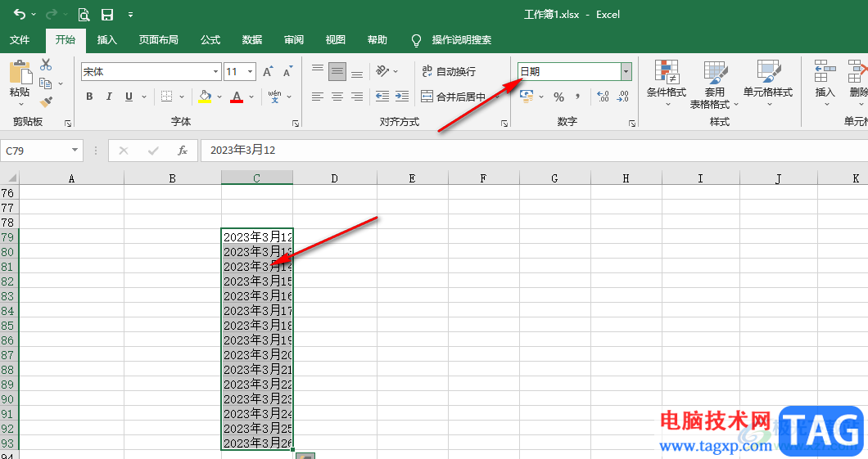Click the Copy icon
The image size is (868, 459).
point(46,83)
